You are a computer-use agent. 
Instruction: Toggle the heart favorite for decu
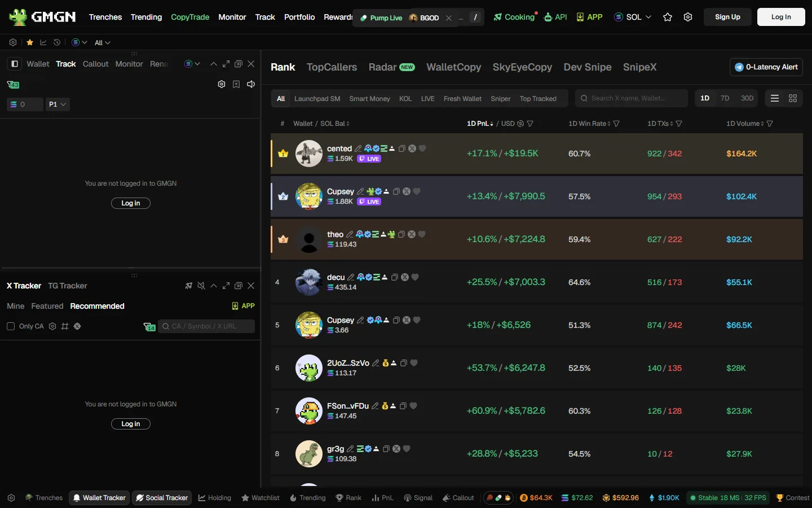click(x=415, y=277)
